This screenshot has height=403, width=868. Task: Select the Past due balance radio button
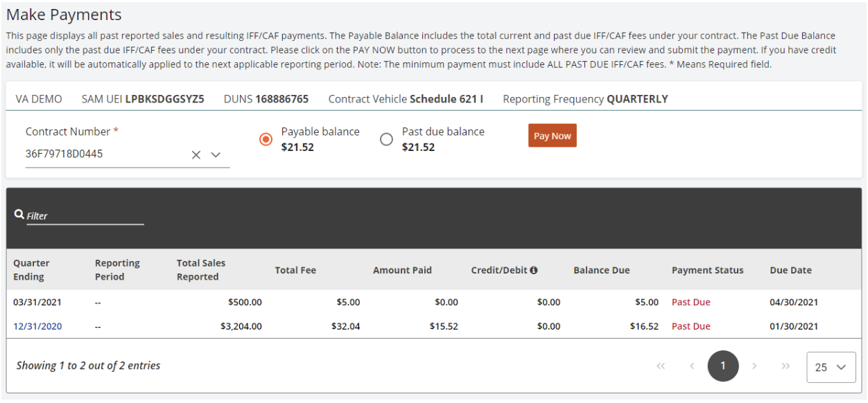(386, 139)
